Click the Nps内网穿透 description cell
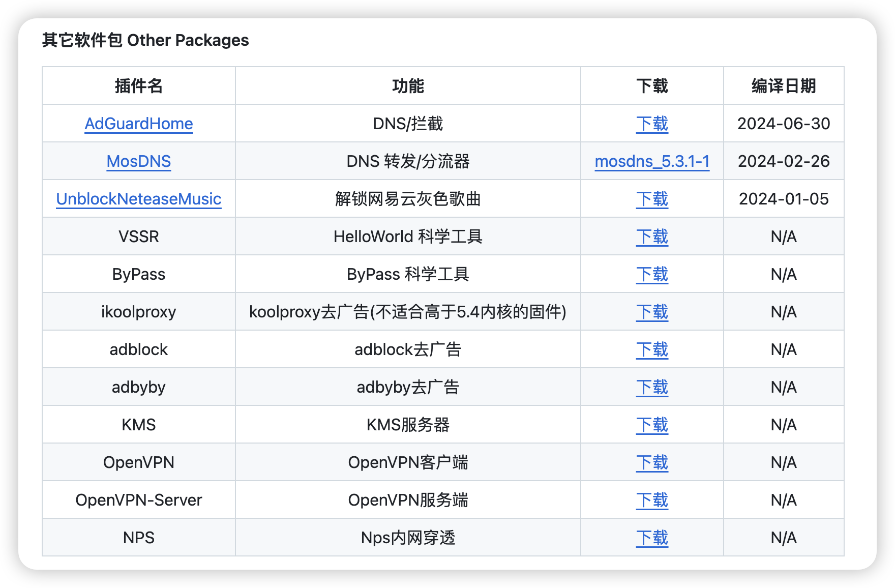Image resolution: width=895 pixels, height=588 pixels. pyautogui.click(x=408, y=538)
